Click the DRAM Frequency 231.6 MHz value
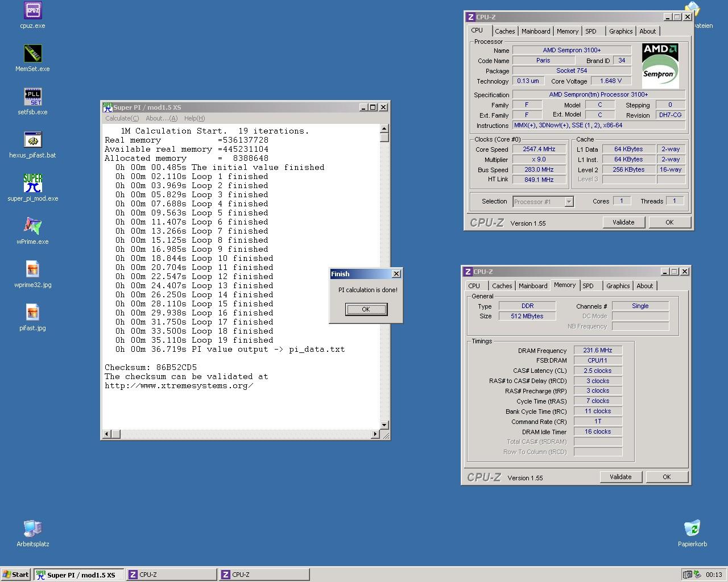Viewport: 728px width, 582px height. point(598,350)
